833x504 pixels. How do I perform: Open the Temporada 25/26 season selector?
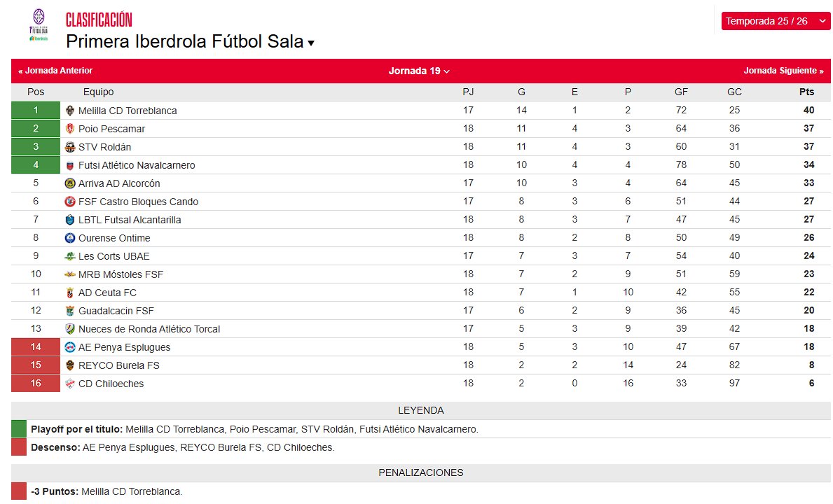click(776, 21)
